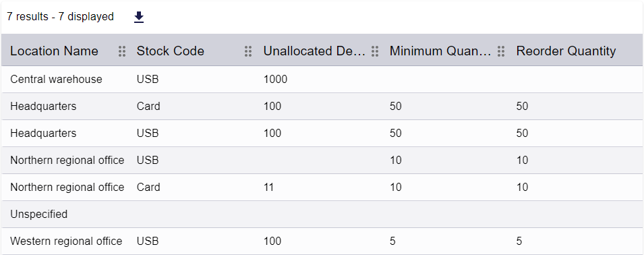Grab the drag handle beside Location Name
The height and width of the screenshot is (255, 644).
(122, 51)
